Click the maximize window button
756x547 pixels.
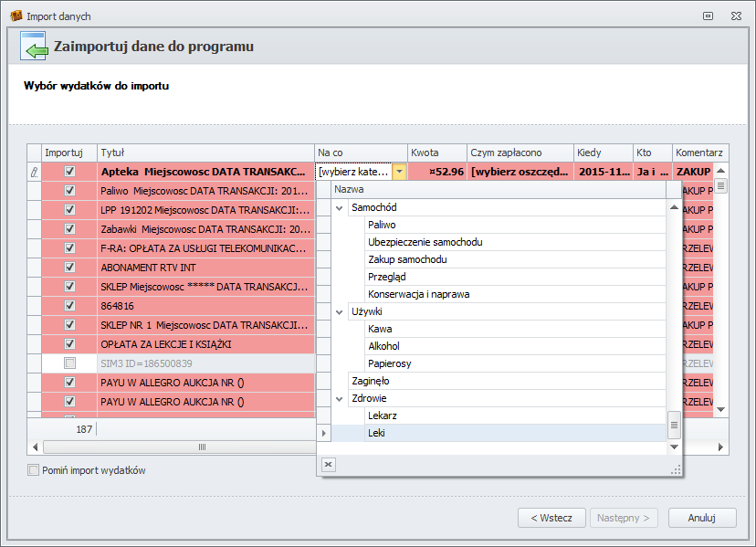pyautogui.click(x=708, y=16)
